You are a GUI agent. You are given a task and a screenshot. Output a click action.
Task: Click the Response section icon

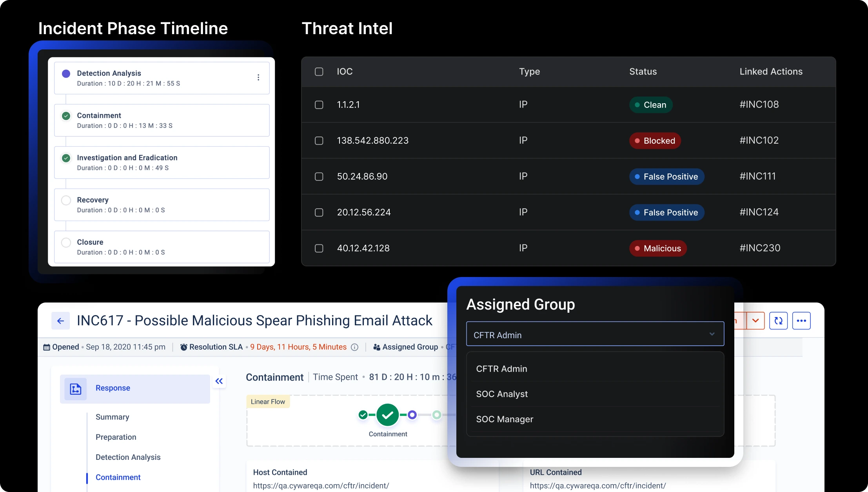tap(75, 389)
